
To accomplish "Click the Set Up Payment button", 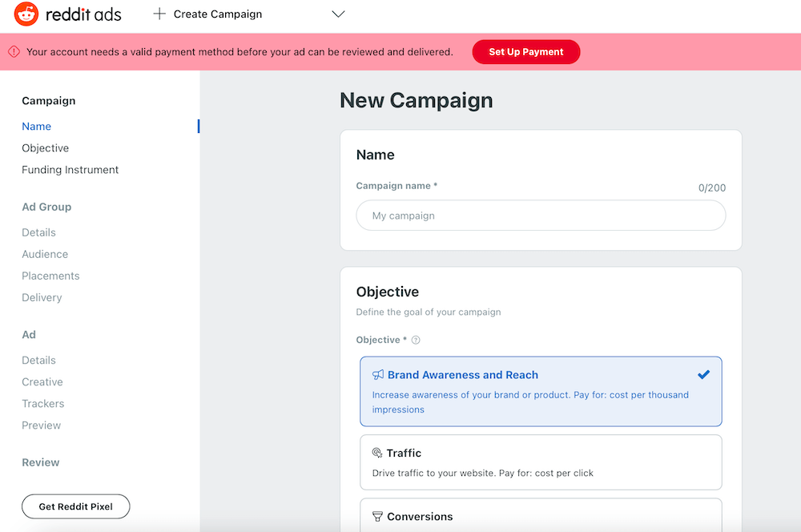I will (526, 51).
